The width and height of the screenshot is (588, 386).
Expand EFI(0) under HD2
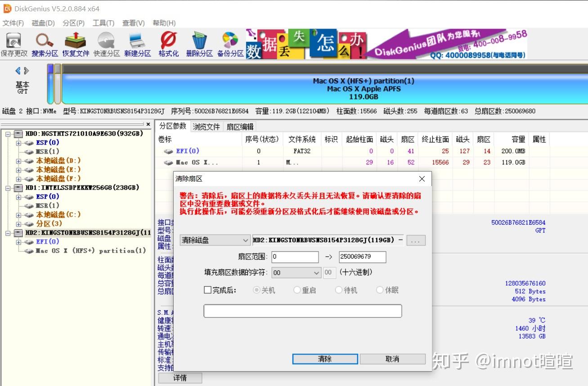[19, 242]
